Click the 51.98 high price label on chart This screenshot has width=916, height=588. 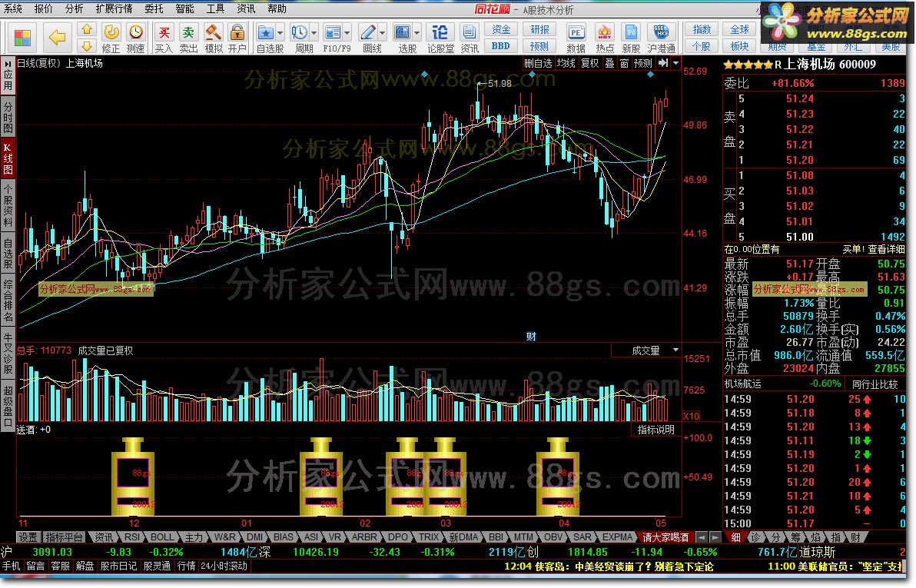[499, 84]
